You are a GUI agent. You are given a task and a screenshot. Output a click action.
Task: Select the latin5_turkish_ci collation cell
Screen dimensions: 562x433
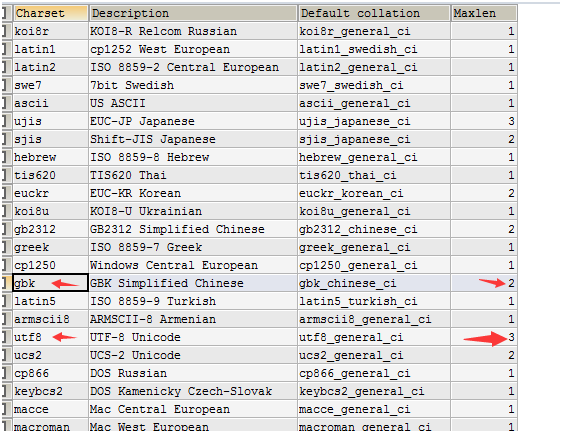[x=374, y=301]
